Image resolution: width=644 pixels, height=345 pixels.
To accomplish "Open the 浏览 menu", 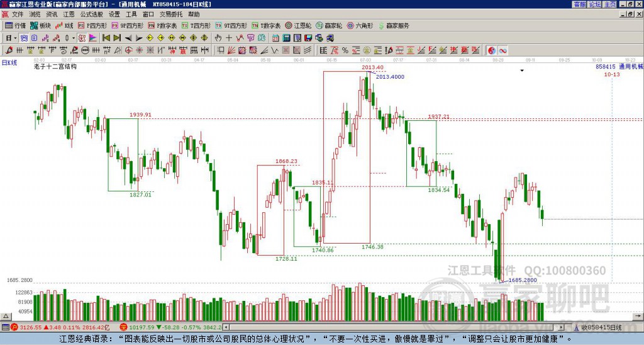I will [x=35, y=14].
